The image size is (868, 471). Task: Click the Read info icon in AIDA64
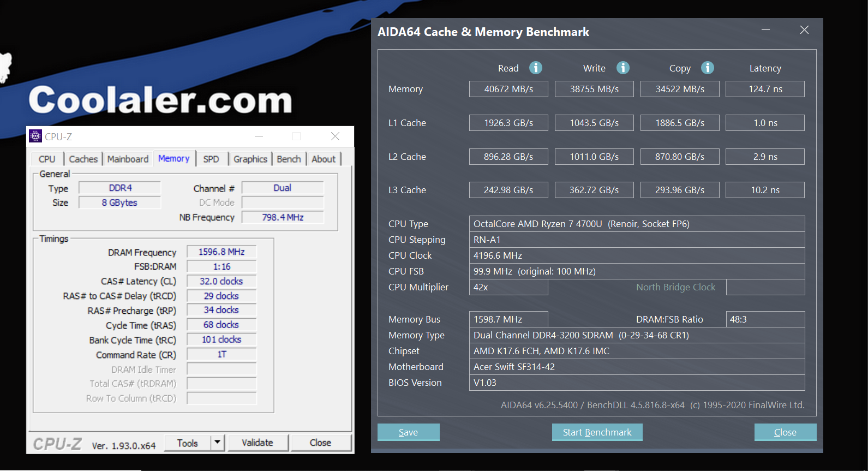(536, 68)
